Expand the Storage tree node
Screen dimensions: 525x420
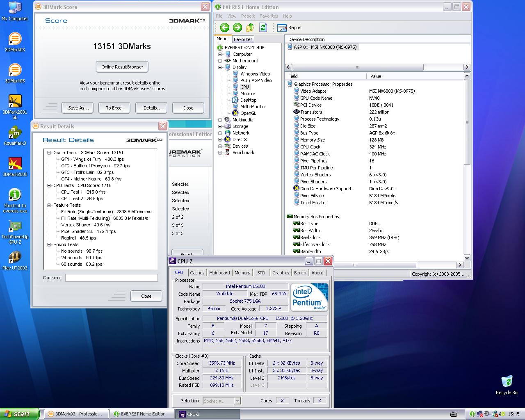click(x=220, y=126)
